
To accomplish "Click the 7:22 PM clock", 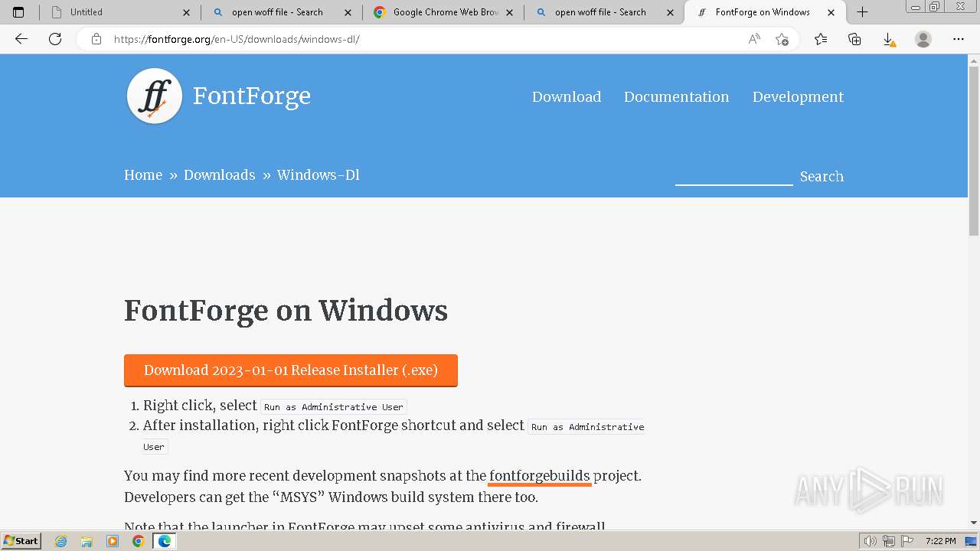I will click(x=940, y=541).
